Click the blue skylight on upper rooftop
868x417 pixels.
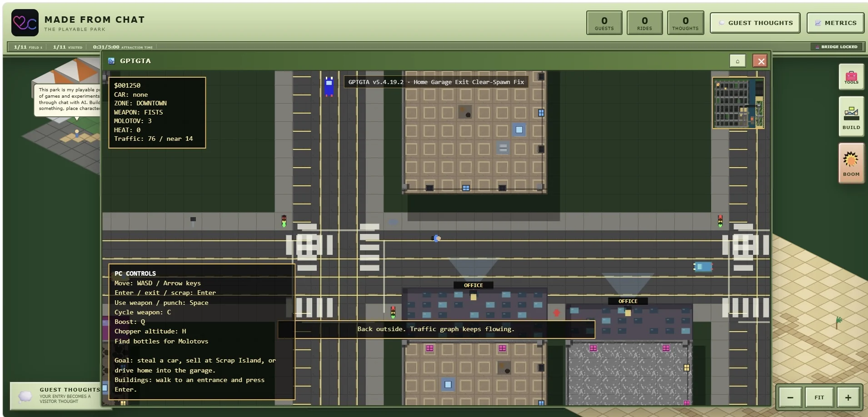pyautogui.click(x=519, y=130)
